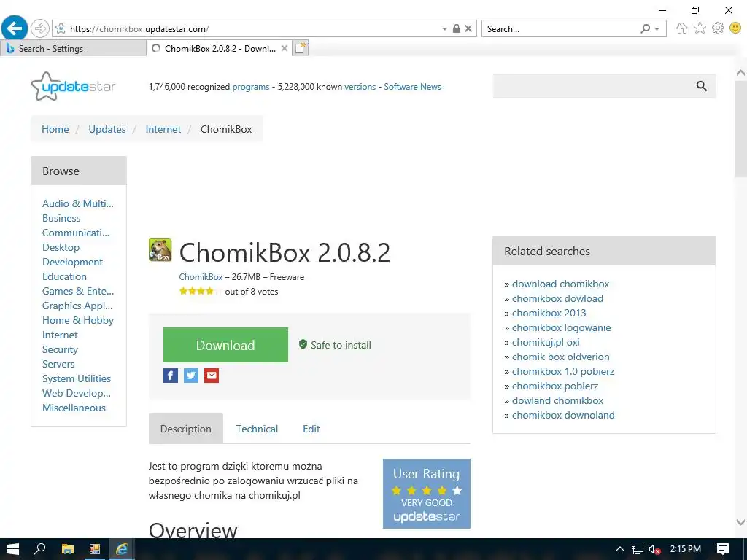Open related search chomik box oldverion
Screen dimensions: 747x560
click(561, 357)
